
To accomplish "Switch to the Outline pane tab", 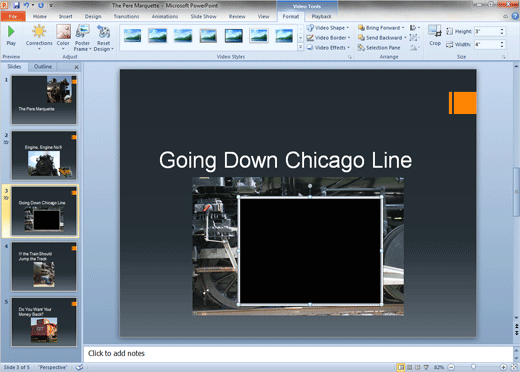I will [43, 67].
